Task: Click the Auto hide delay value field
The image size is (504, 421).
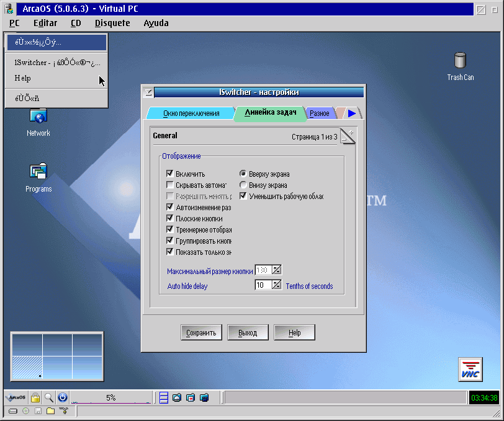Action: point(264,285)
